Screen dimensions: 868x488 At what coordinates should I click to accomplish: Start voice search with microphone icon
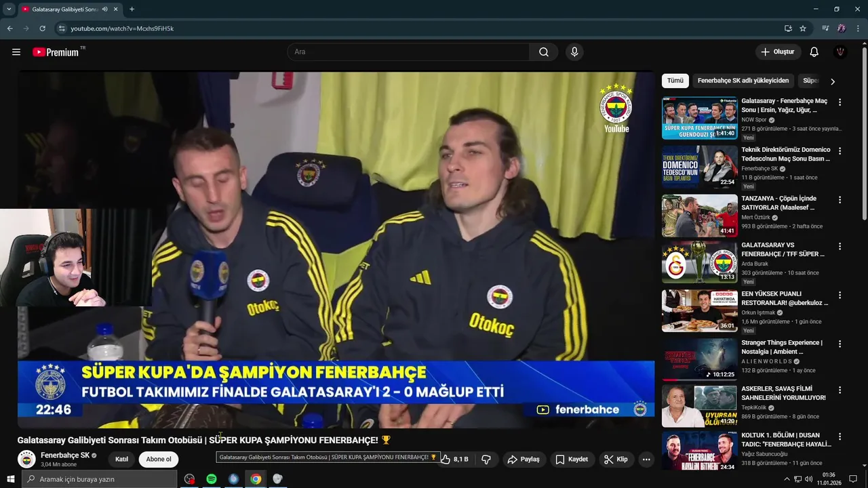pos(574,52)
